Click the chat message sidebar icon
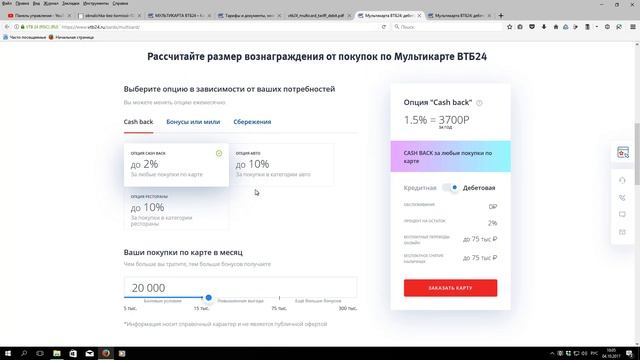This screenshot has height=360, width=640. pyautogui.click(x=622, y=215)
